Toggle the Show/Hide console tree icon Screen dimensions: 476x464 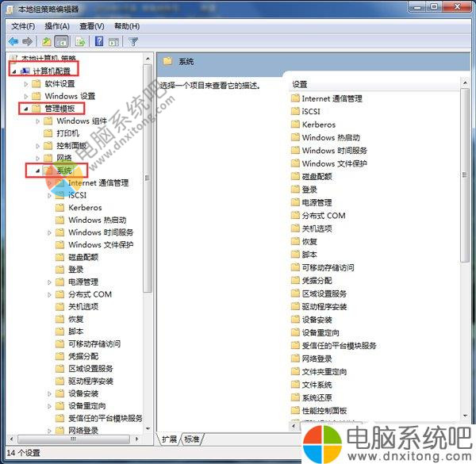pos(62,41)
